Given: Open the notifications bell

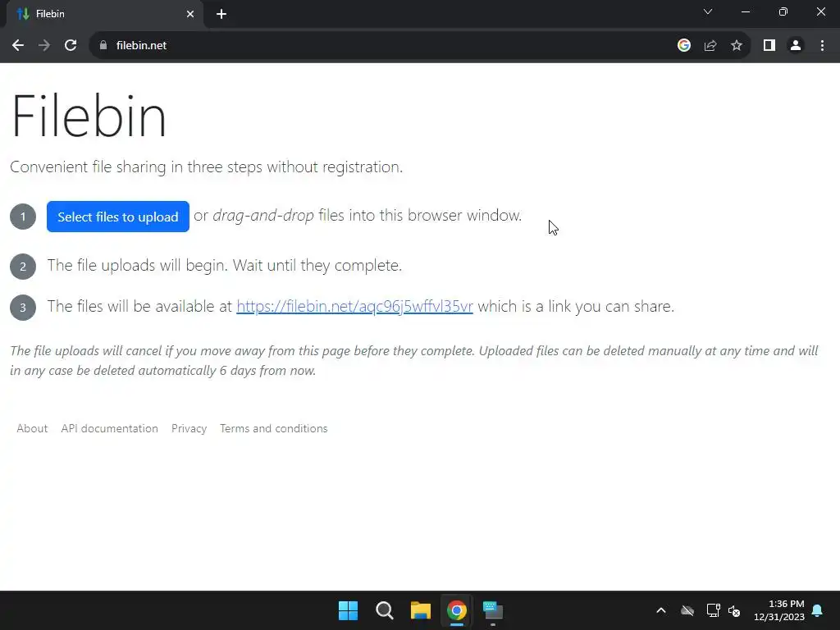Looking at the screenshot, I should point(818,610).
